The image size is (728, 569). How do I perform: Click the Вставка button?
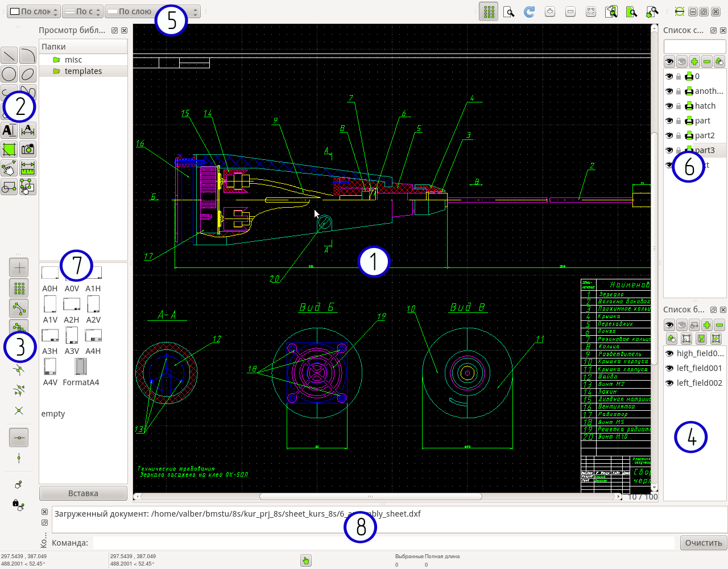[83, 493]
